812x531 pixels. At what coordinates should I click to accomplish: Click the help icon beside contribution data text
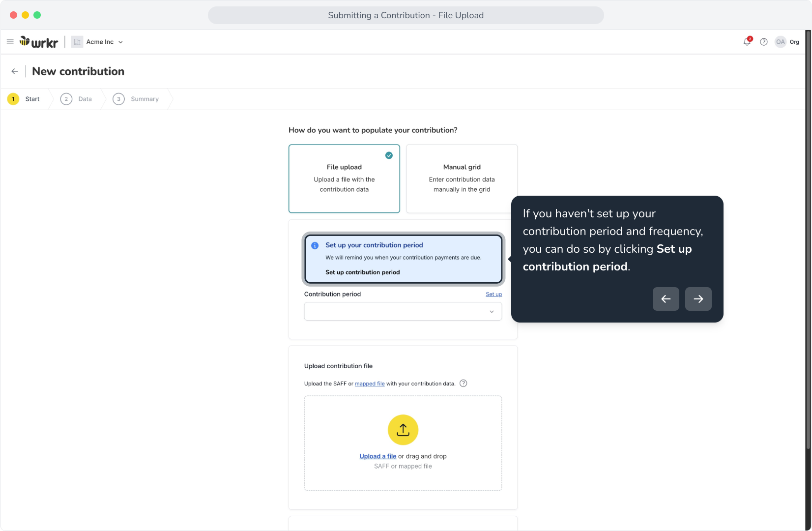(x=463, y=383)
